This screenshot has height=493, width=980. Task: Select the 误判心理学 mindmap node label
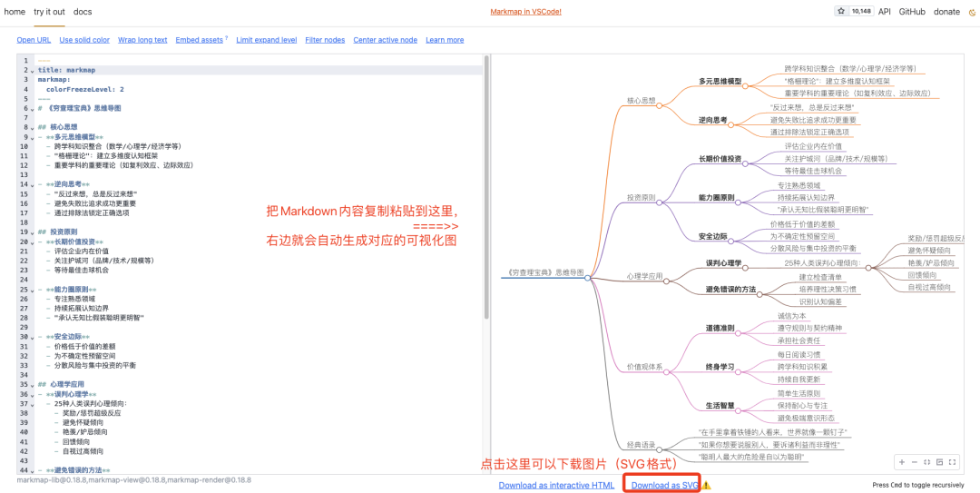[723, 262]
